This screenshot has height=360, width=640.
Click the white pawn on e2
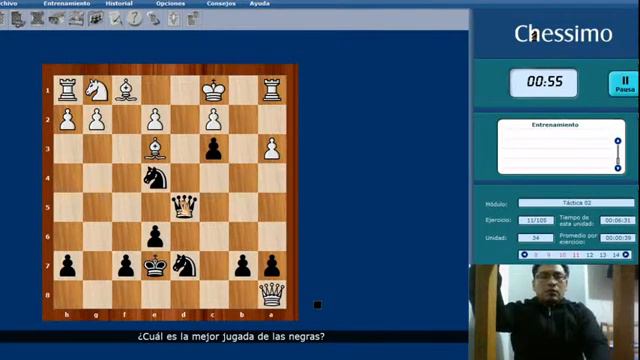[155, 119]
